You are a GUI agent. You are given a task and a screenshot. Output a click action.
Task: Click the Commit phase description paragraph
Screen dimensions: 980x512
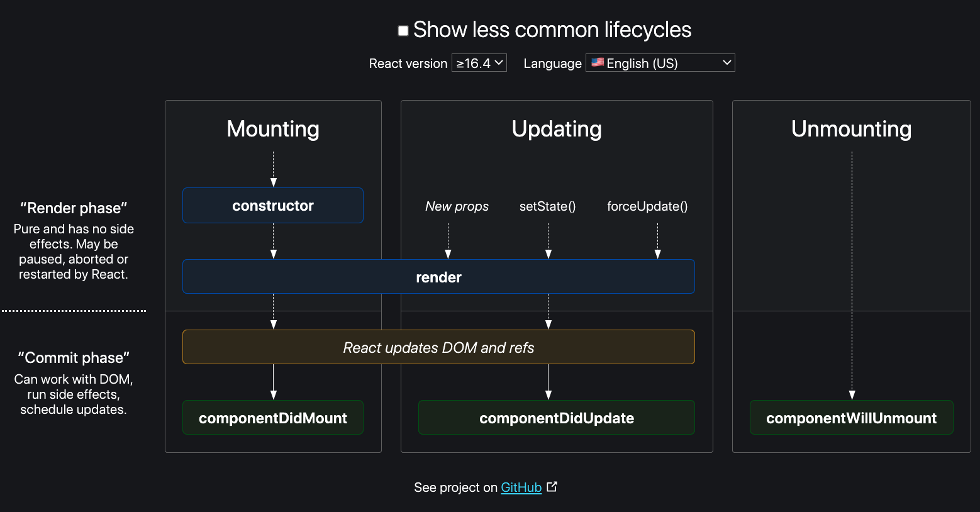pyautogui.click(x=74, y=394)
